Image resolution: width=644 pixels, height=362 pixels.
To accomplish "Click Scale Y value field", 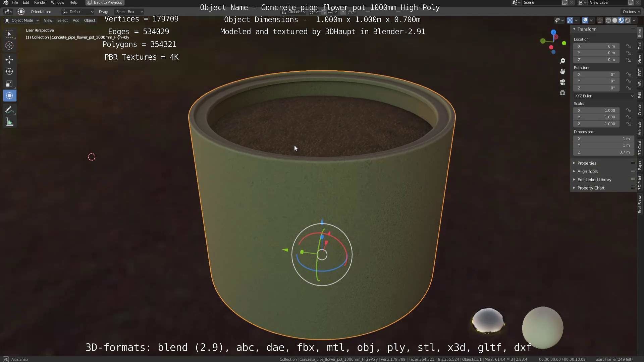I will [x=596, y=117].
